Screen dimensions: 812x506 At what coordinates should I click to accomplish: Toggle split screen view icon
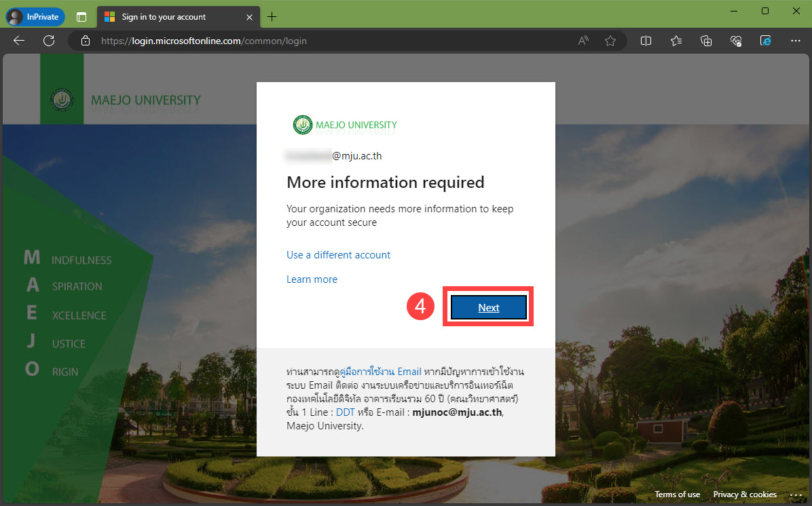(646, 41)
